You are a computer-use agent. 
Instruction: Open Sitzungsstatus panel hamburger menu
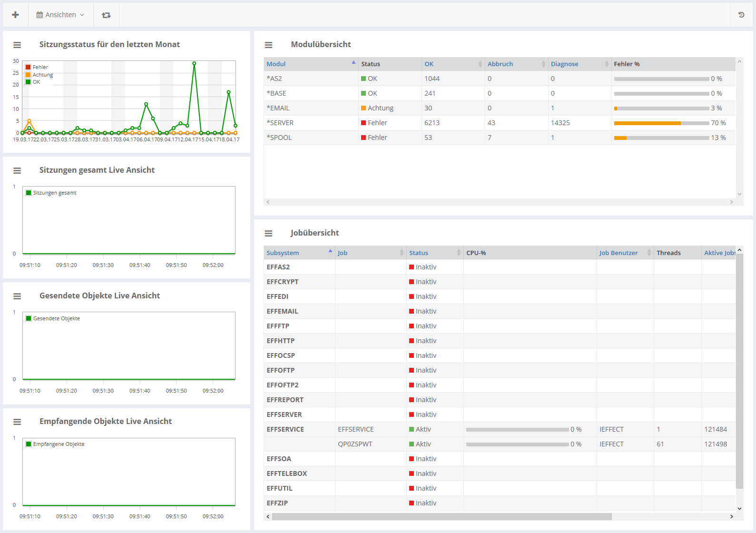[17, 45]
